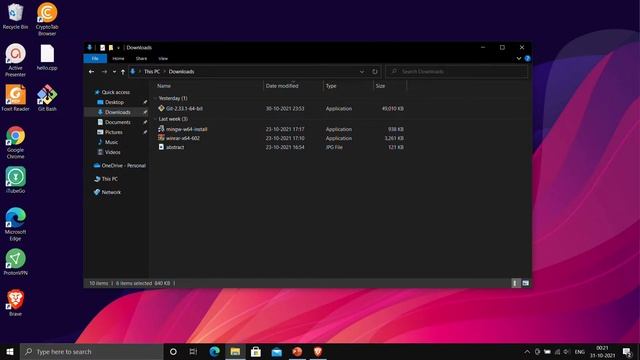Open Cortana circle in taskbar

173,351
